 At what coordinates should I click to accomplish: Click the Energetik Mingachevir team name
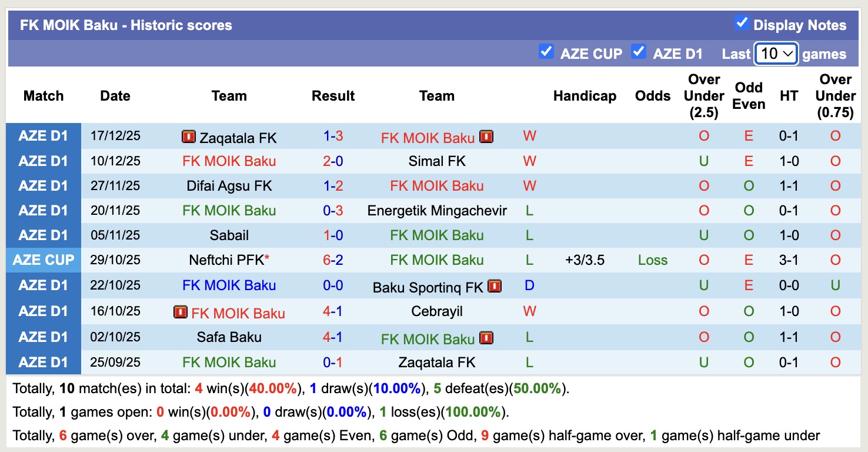(437, 210)
